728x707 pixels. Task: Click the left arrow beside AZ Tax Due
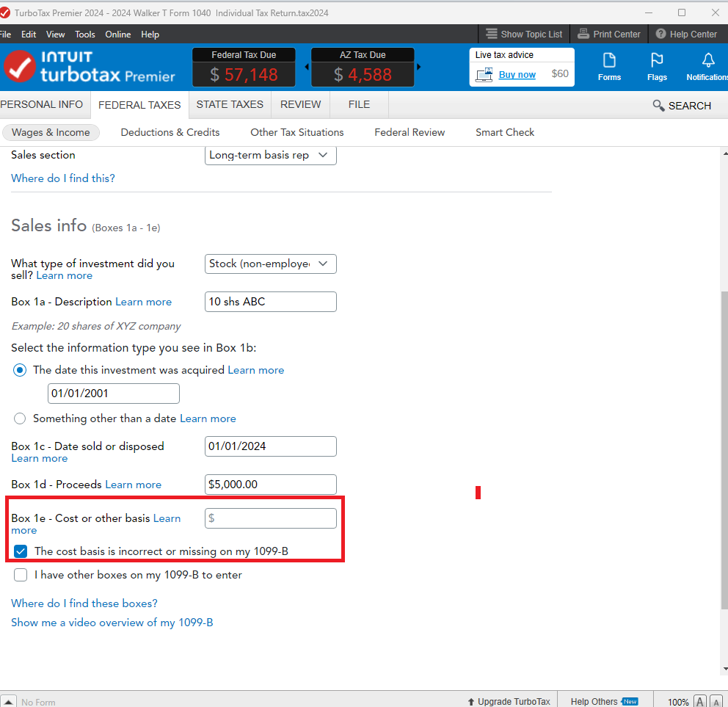click(307, 67)
